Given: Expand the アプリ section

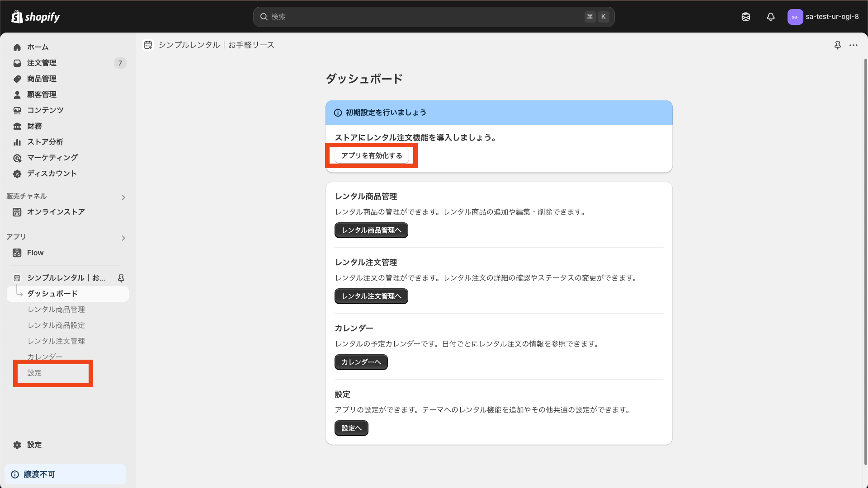Looking at the screenshot, I should [x=123, y=238].
